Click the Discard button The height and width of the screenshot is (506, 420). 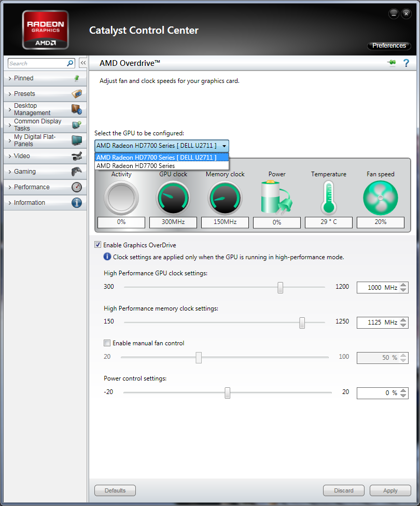coord(343,490)
